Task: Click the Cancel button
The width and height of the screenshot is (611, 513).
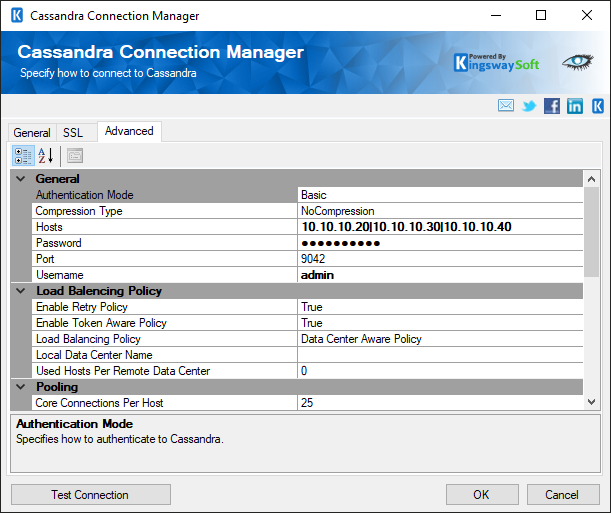Action: (563, 495)
